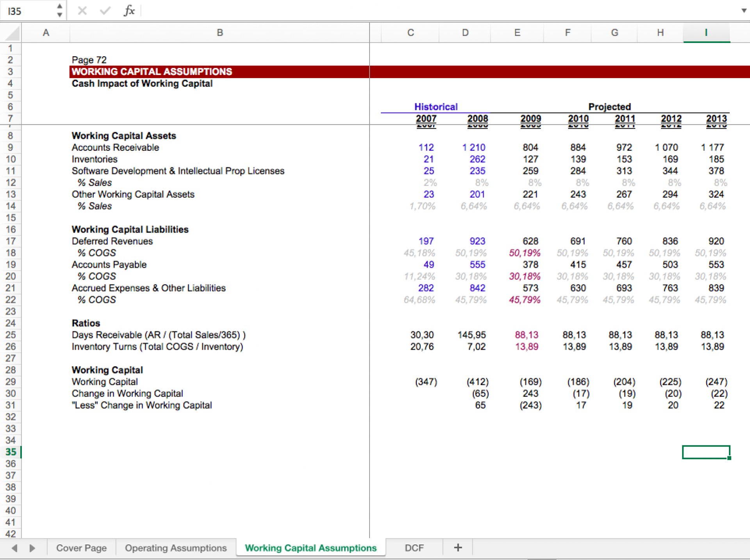Click Accounts Receivable 2013 value 1 177
This screenshot has width=750, height=560.
[x=712, y=147]
